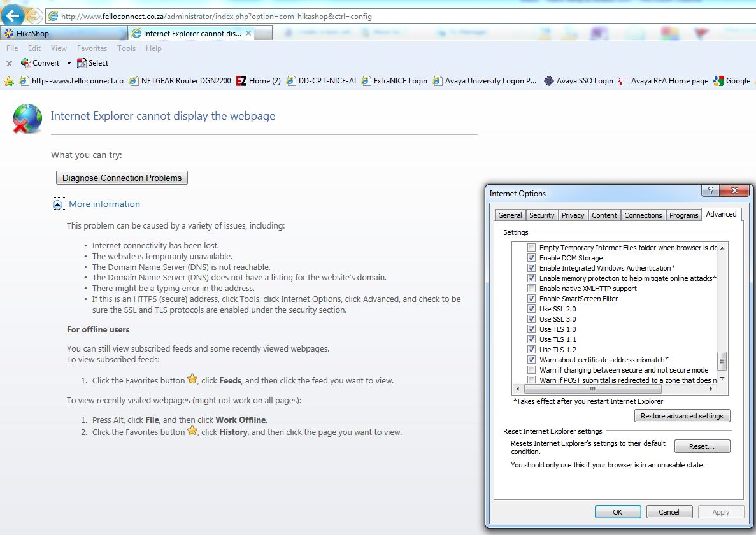Open the http--www.felloconnect.co favorite
The image size is (756, 535).
pos(71,81)
